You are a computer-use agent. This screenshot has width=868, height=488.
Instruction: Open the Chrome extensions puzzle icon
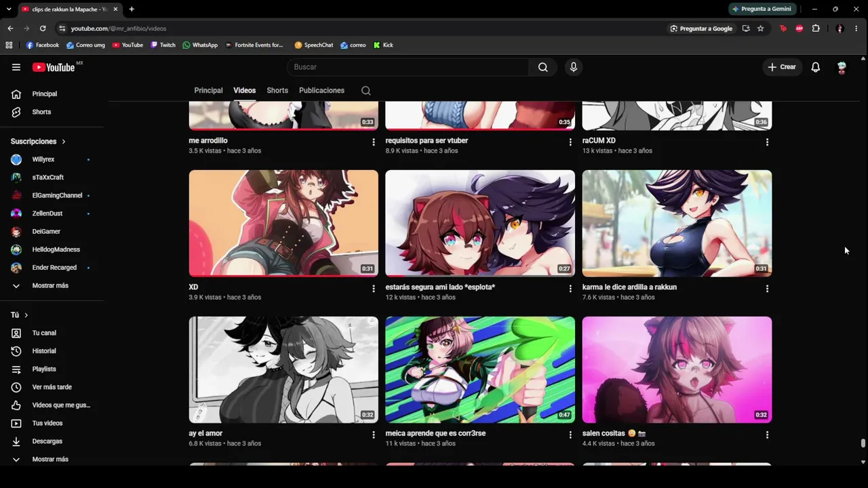click(x=816, y=28)
